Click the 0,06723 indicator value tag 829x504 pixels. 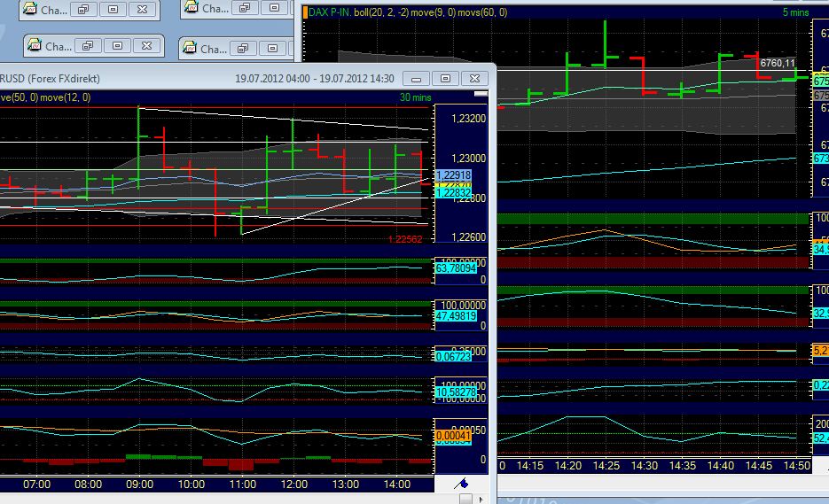pos(454,357)
